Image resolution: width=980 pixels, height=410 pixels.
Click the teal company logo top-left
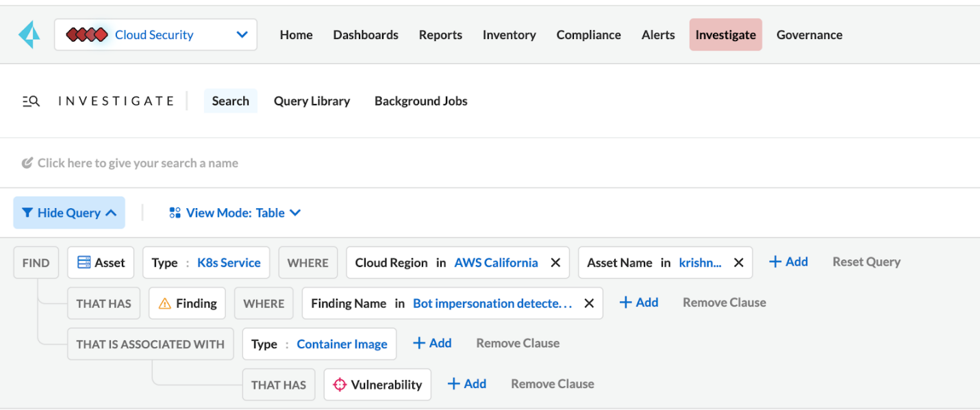pos(28,34)
